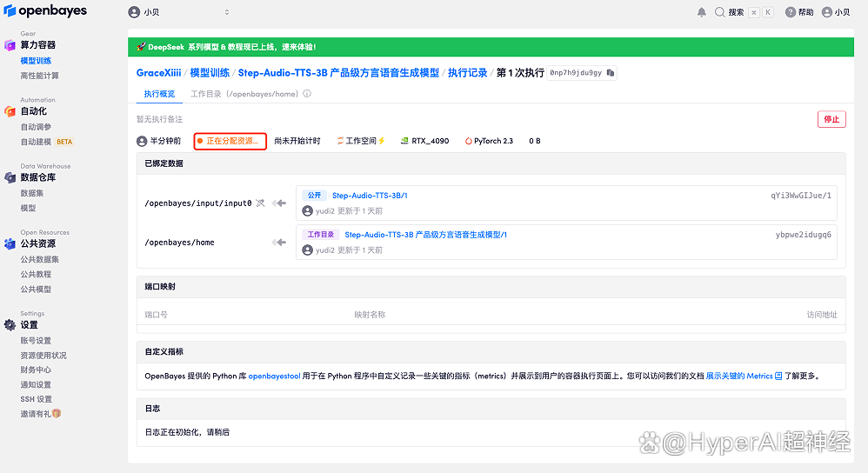Switch to the 工作目录 tab
This screenshot has height=473, width=868.
coord(244,94)
